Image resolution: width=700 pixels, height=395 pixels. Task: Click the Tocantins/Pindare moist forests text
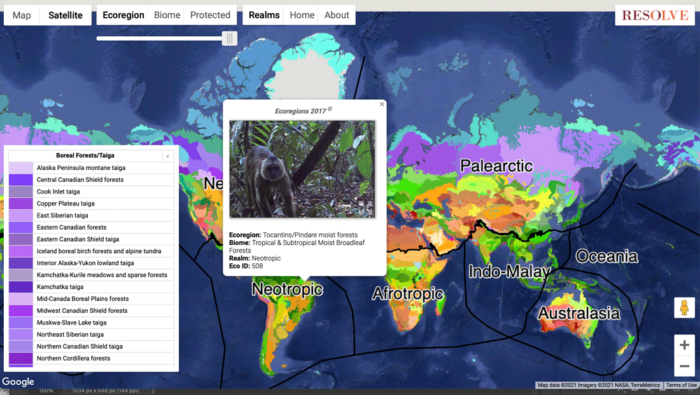pyautogui.click(x=310, y=235)
